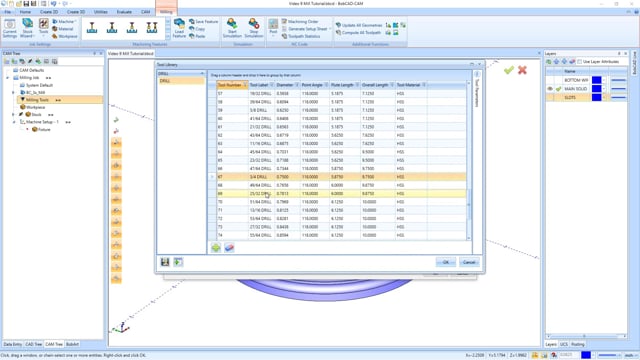Click Generate Setup Sheet
The height and width of the screenshot is (360, 640).
coord(304,29)
